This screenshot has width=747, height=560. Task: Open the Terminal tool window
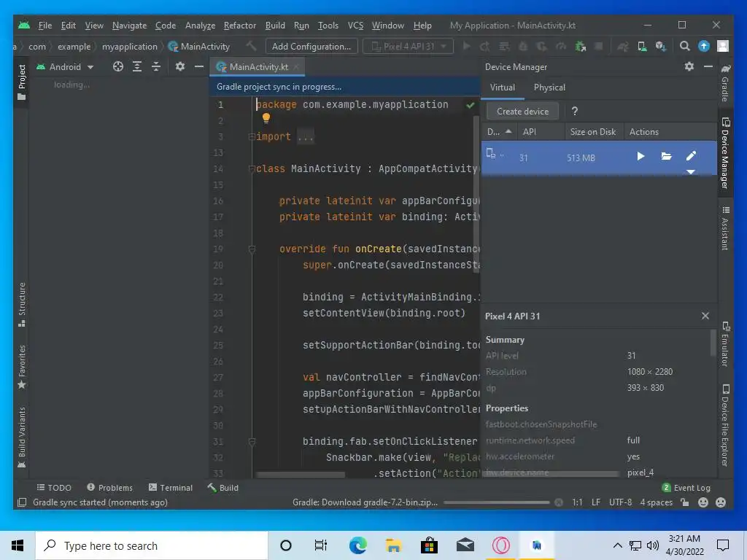click(x=171, y=488)
